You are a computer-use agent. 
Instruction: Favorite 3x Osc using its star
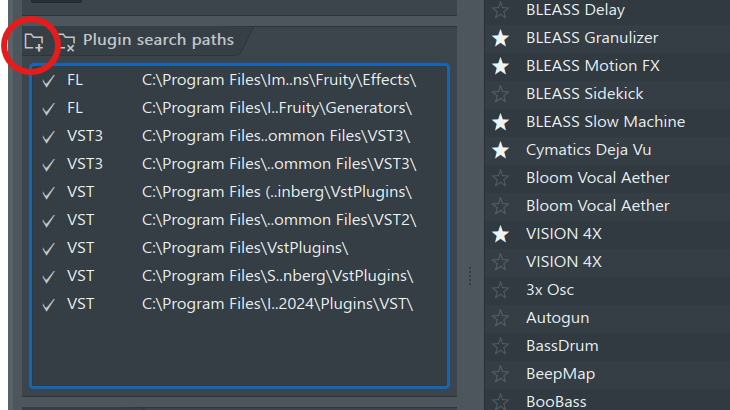[x=500, y=290]
